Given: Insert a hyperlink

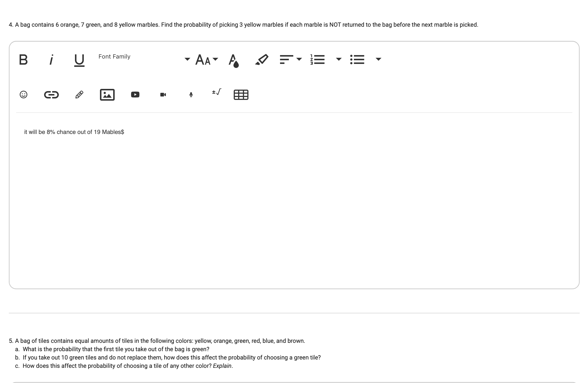Looking at the screenshot, I should [x=51, y=95].
